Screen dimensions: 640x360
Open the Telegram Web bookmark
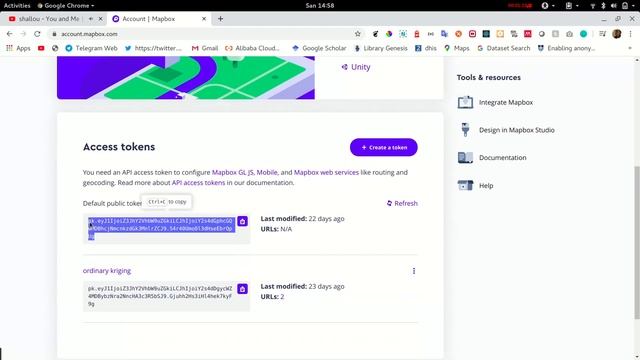click(91, 48)
